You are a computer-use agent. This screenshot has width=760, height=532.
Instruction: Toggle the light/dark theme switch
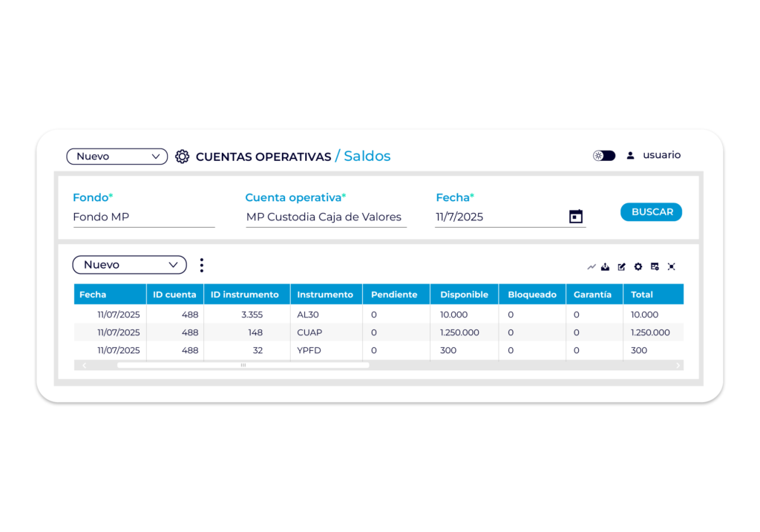point(604,156)
